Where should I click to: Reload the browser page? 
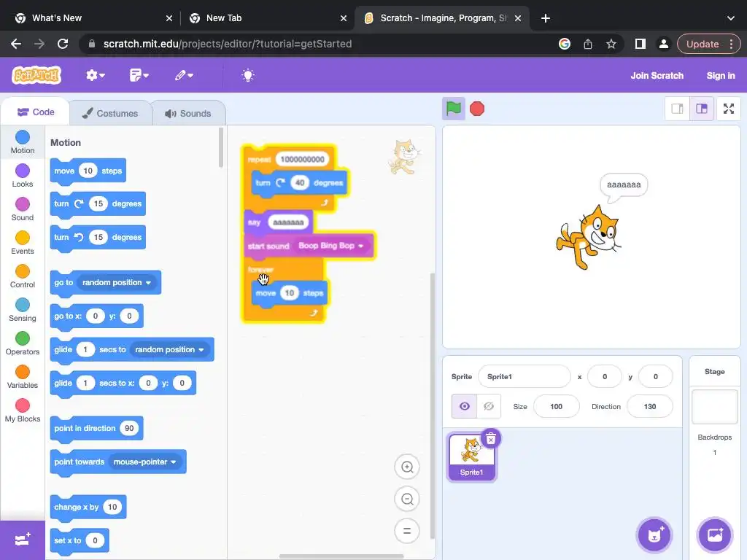tap(63, 44)
